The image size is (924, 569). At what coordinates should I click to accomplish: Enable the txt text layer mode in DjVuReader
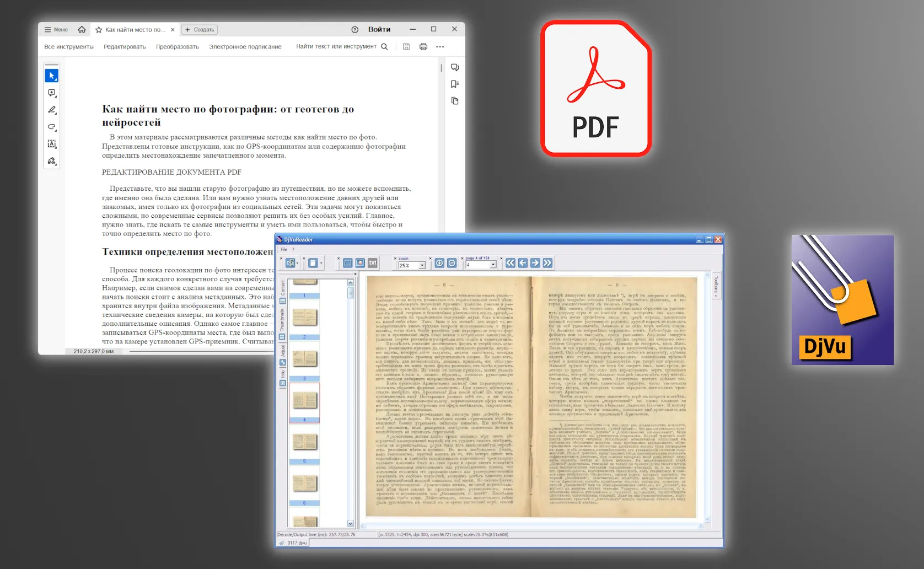point(373,263)
